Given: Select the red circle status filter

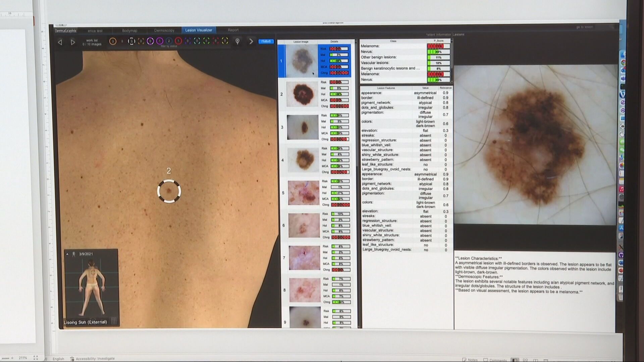Looking at the screenshot, I should [x=178, y=41].
